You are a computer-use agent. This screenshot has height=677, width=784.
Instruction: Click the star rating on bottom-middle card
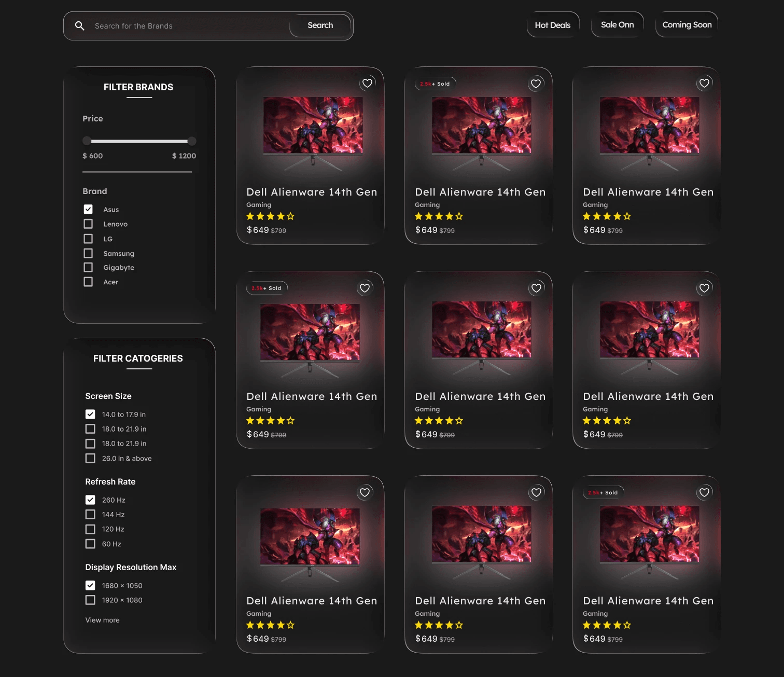[439, 625]
